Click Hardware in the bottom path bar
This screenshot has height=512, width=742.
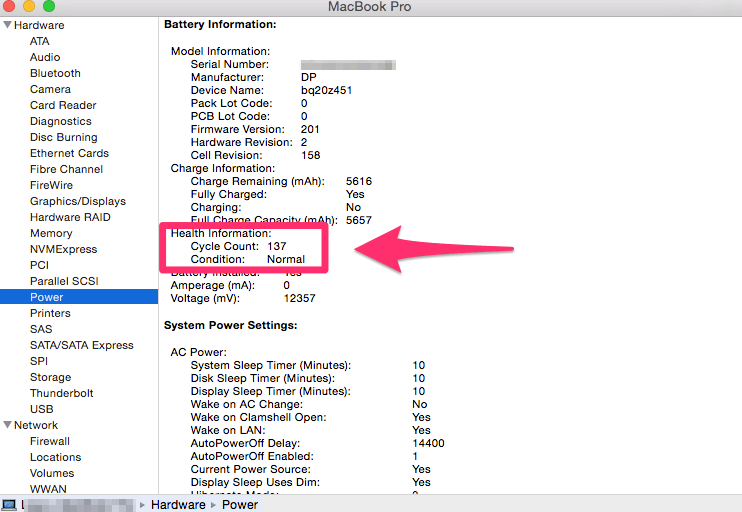178,505
